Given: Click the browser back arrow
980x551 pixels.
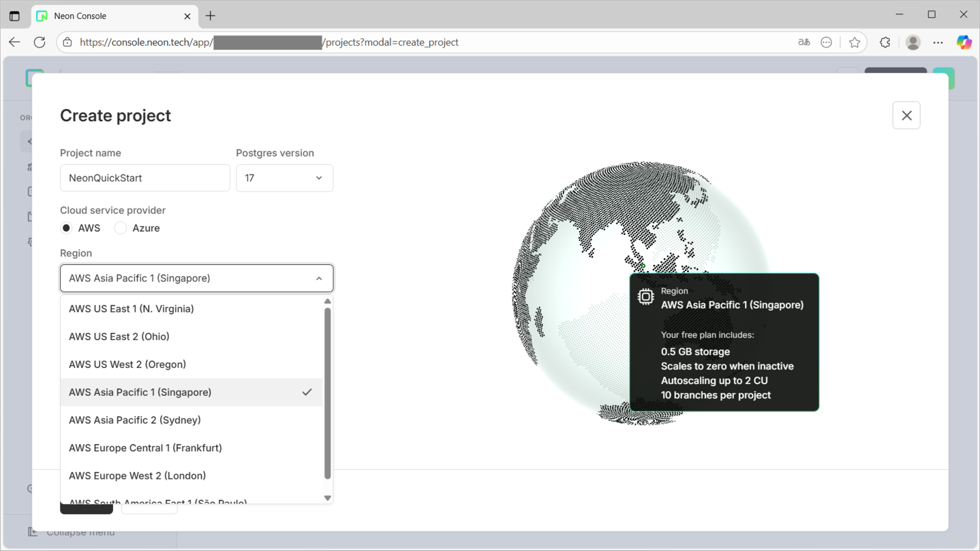Looking at the screenshot, I should pos(14,42).
